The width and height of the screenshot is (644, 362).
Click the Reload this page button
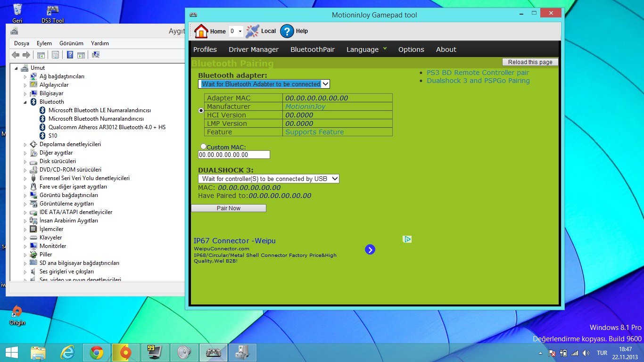coord(530,62)
